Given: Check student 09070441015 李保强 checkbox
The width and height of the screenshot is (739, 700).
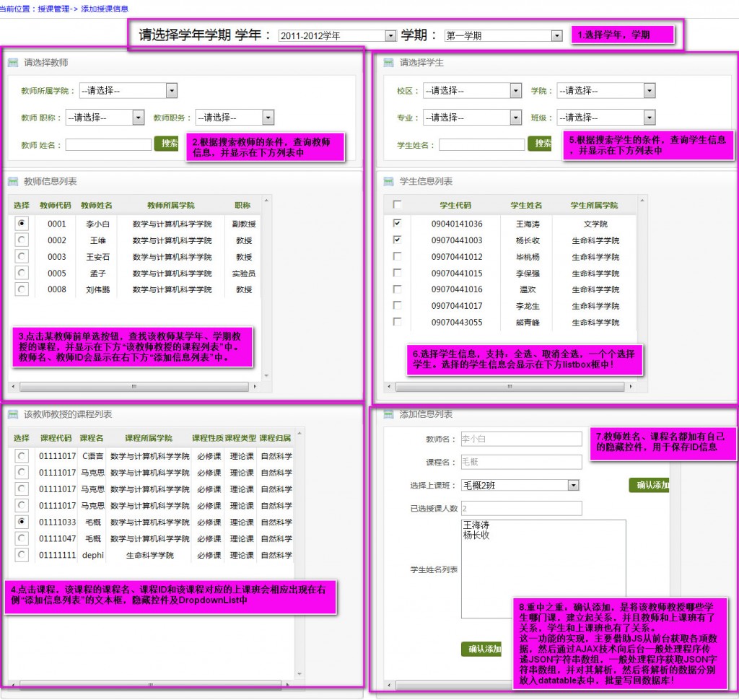Looking at the screenshot, I should (398, 273).
